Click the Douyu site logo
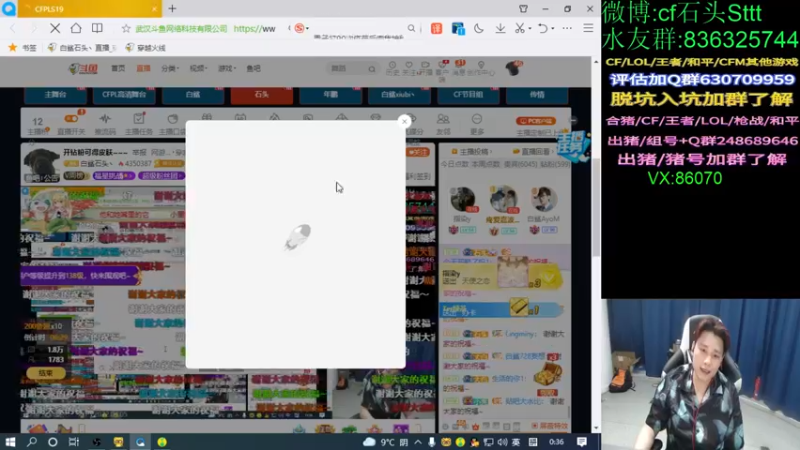The image size is (800, 450). (83, 68)
